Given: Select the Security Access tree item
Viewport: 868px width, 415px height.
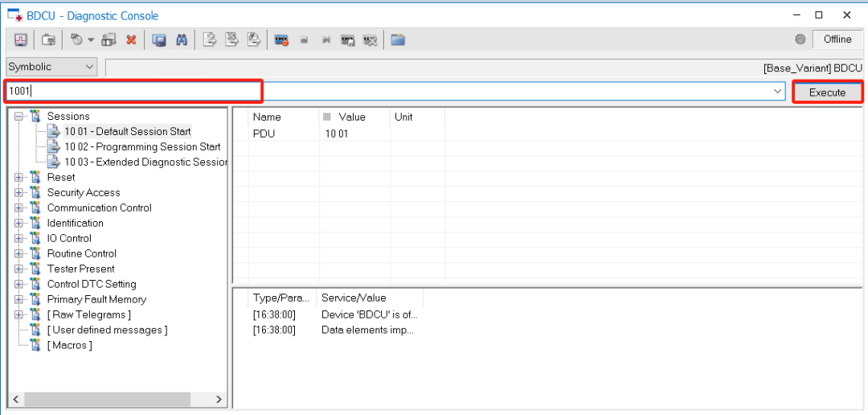Looking at the screenshot, I should (84, 193).
